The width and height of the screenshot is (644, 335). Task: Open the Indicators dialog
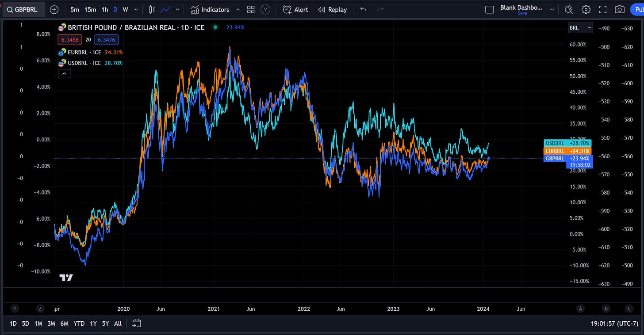point(210,9)
